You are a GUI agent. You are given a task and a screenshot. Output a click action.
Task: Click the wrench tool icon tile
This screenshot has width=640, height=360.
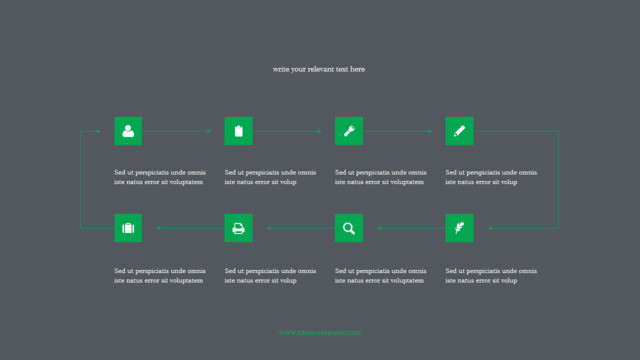tap(349, 131)
